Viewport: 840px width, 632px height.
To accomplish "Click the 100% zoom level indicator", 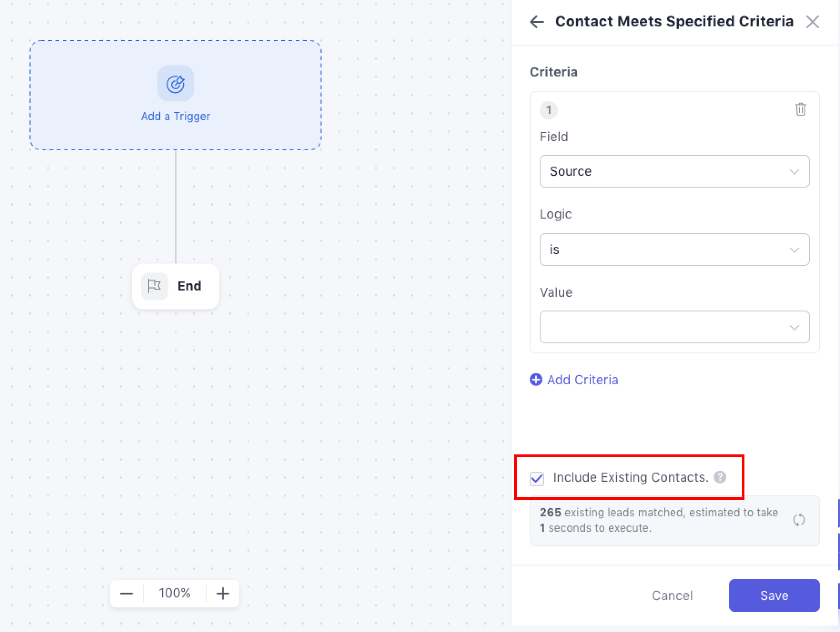I will click(175, 593).
